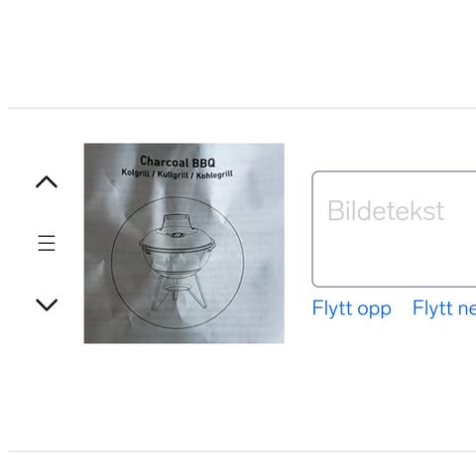Select the Kolgrill / Kullgrill / Kohlegrill subtitle in photo
The width and height of the screenshot is (476, 476).
(x=178, y=175)
